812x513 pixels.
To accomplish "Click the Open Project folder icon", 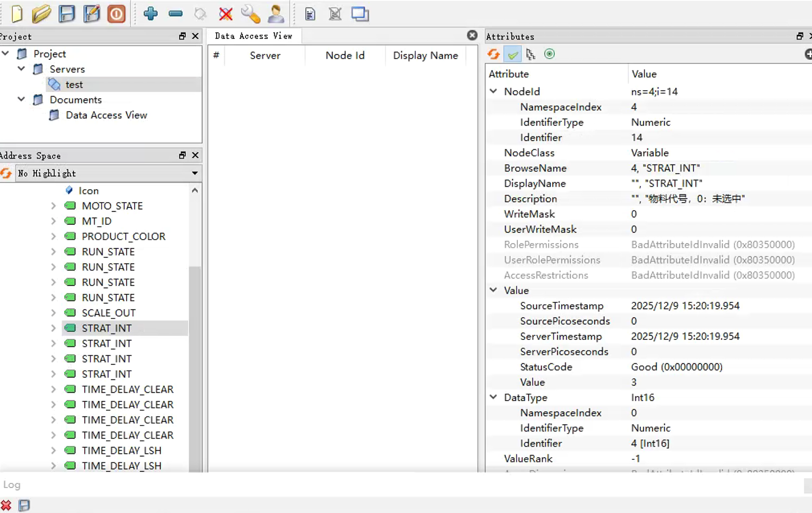I will tap(41, 14).
